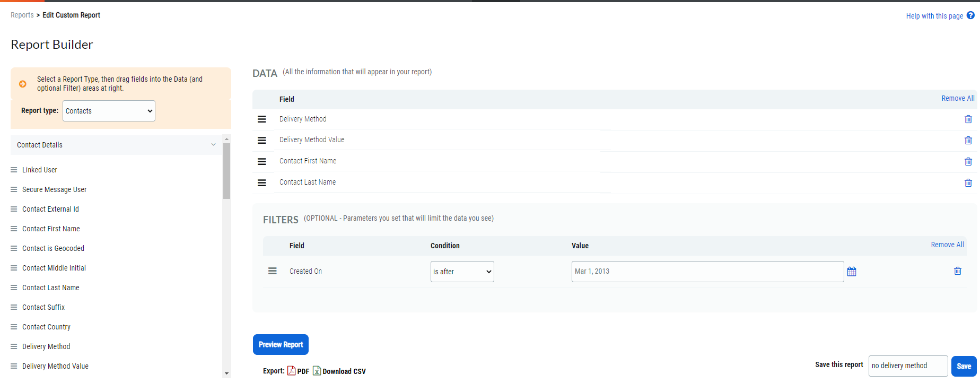Click the help question mark icon
Image resolution: width=980 pixels, height=383 pixels.
point(970,15)
